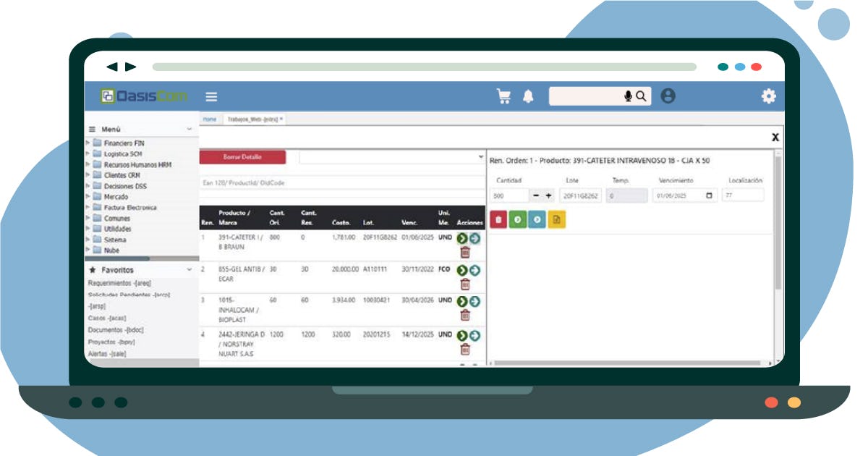Click the dark green arrow for 391-CATETER row
Screen dimensions: 868x456
(x=462, y=238)
